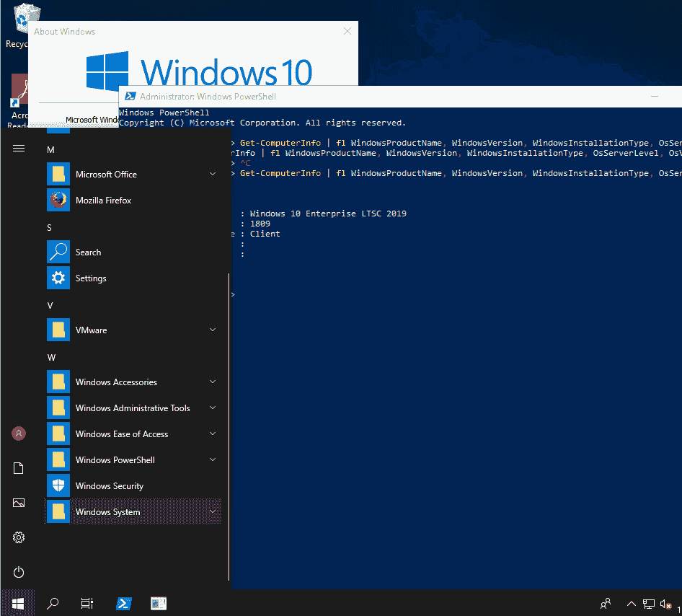Open Search from the Start menu

click(88, 252)
